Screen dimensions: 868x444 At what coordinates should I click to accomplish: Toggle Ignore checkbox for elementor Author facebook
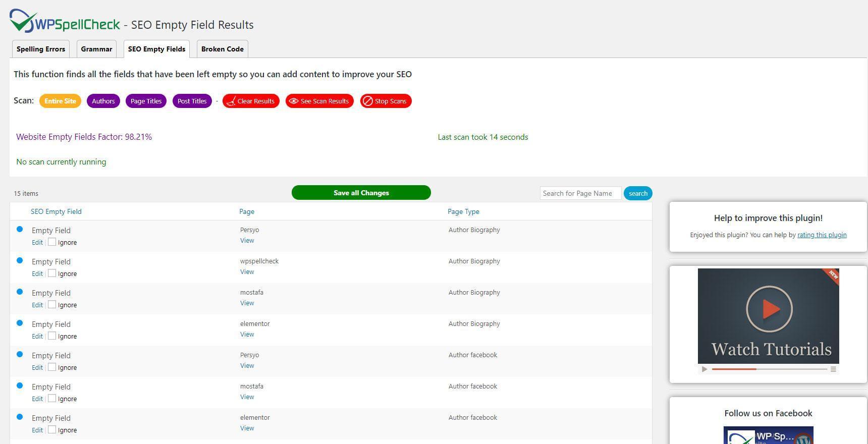pyautogui.click(x=52, y=429)
